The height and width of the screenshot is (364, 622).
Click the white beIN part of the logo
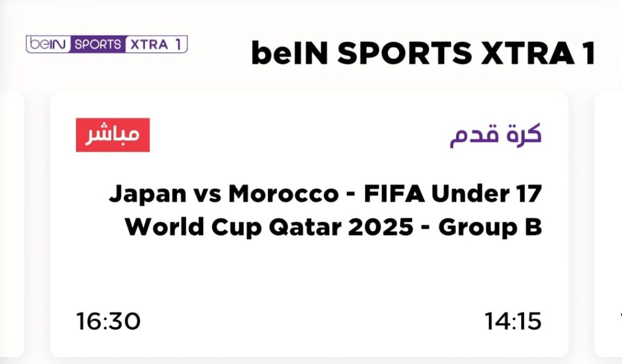pyautogui.click(x=48, y=44)
